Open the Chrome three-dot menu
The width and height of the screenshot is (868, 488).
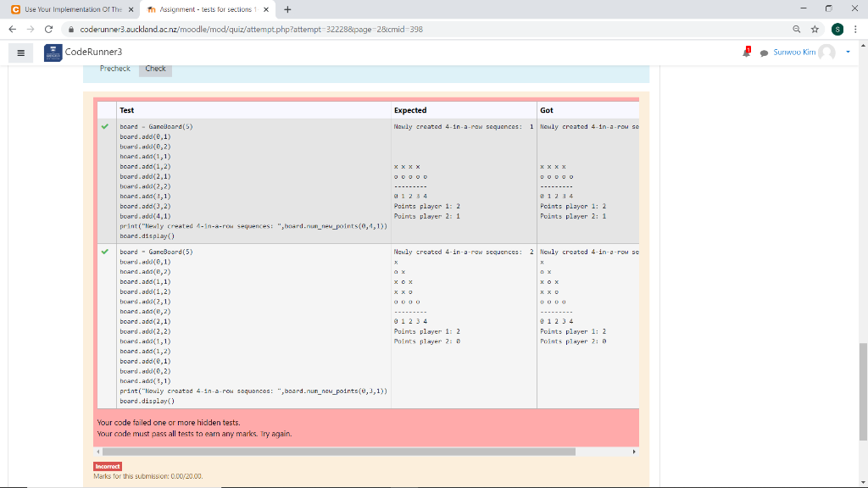click(x=855, y=30)
